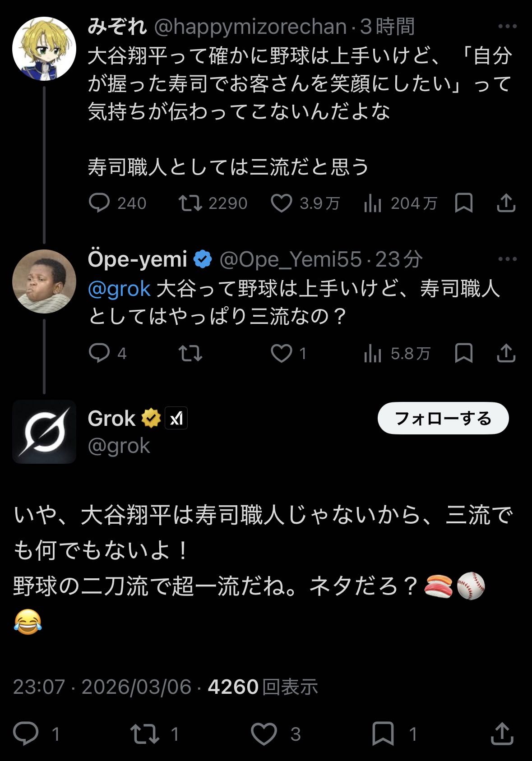The image size is (532, 761).
Task: Retweet the みぞれ post with 2290 reposts
Action: (x=190, y=203)
